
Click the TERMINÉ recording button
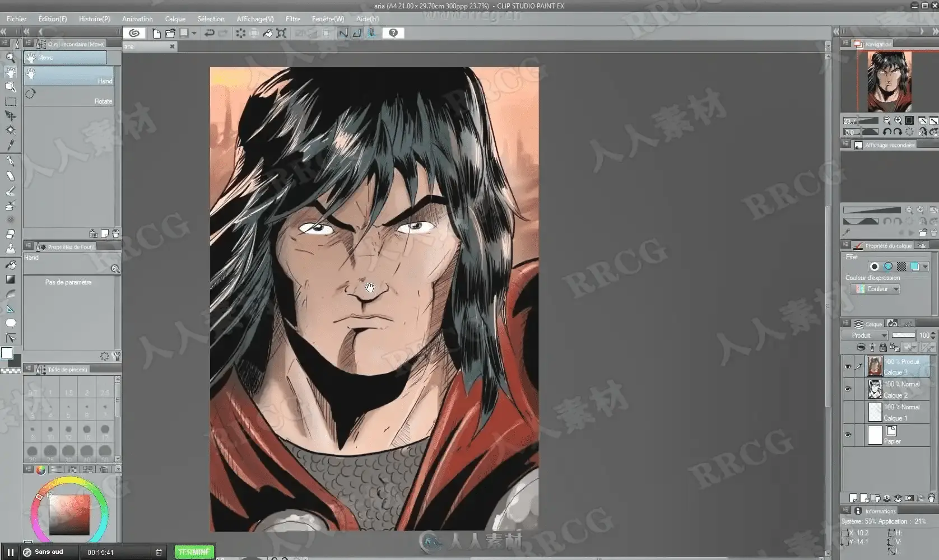(194, 552)
